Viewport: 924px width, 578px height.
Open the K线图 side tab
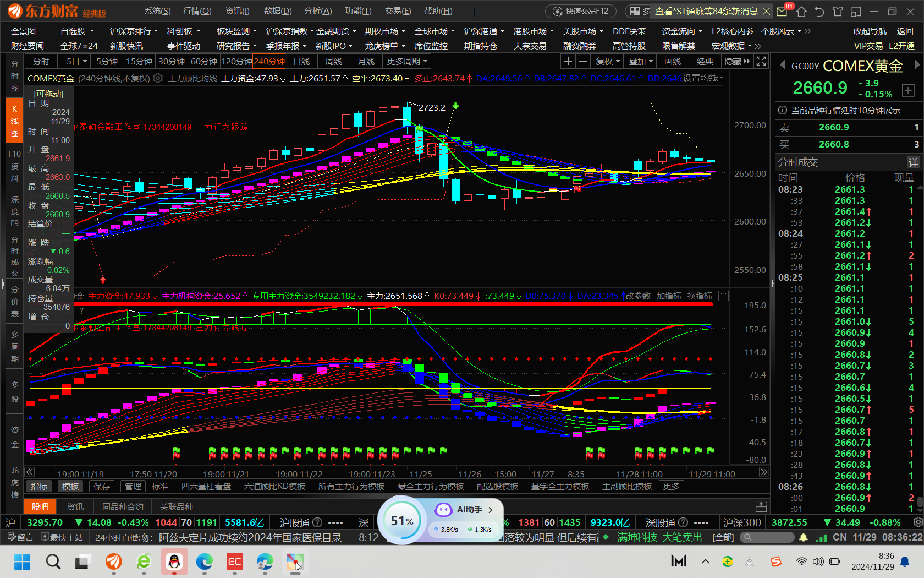(x=14, y=121)
